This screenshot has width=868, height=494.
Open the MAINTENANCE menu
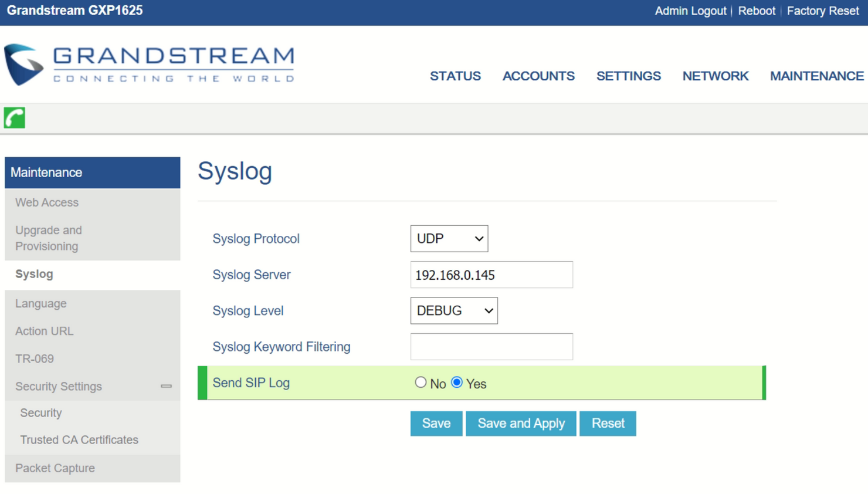(817, 76)
